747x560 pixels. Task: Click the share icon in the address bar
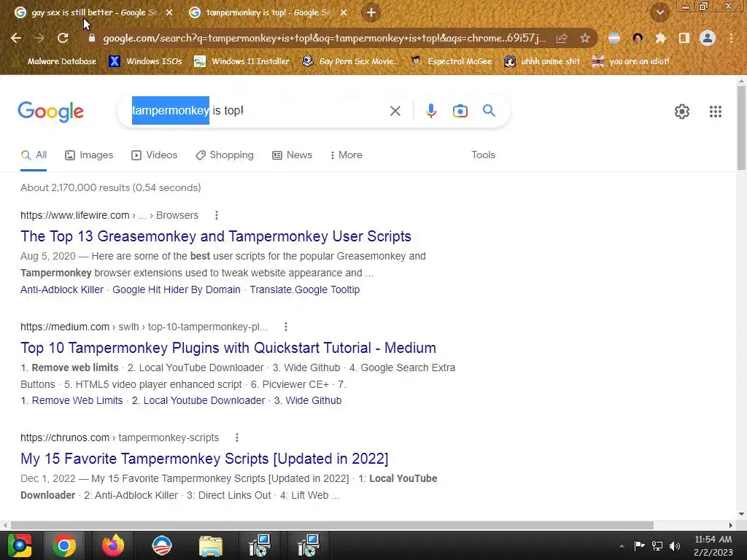pyautogui.click(x=562, y=38)
